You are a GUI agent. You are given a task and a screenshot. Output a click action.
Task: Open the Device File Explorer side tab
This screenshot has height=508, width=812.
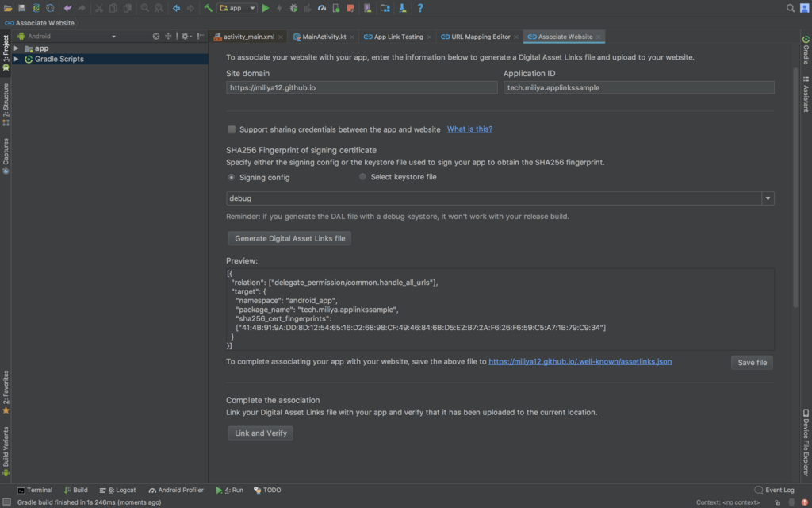pyautogui.click(x=806, y=442)
